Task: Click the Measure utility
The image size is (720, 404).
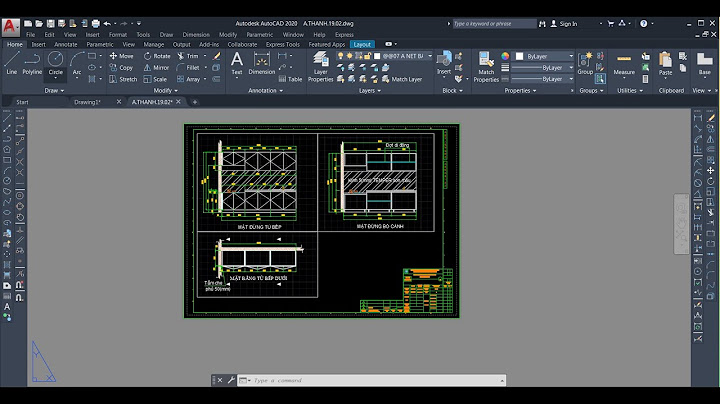Action: 624,63
